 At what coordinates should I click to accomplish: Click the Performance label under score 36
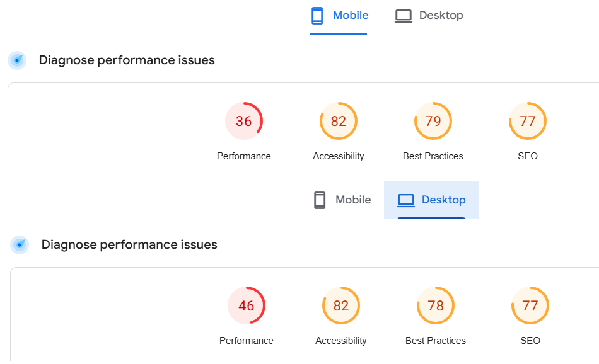click(244, 156)
